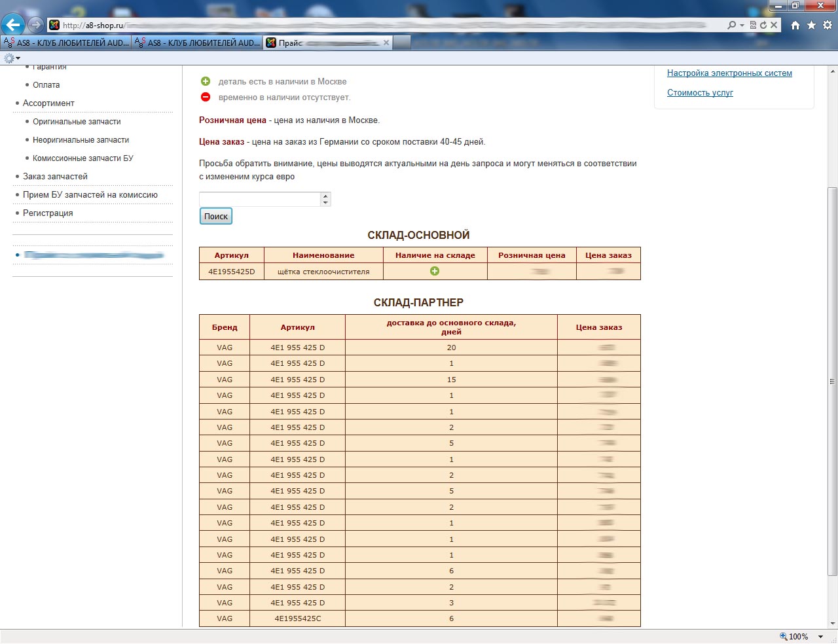Go to Оригинальные запчасти in sidebar menu
Image resolution: width=838 pixels, height=644 pixels.
(x=77, y=122)
